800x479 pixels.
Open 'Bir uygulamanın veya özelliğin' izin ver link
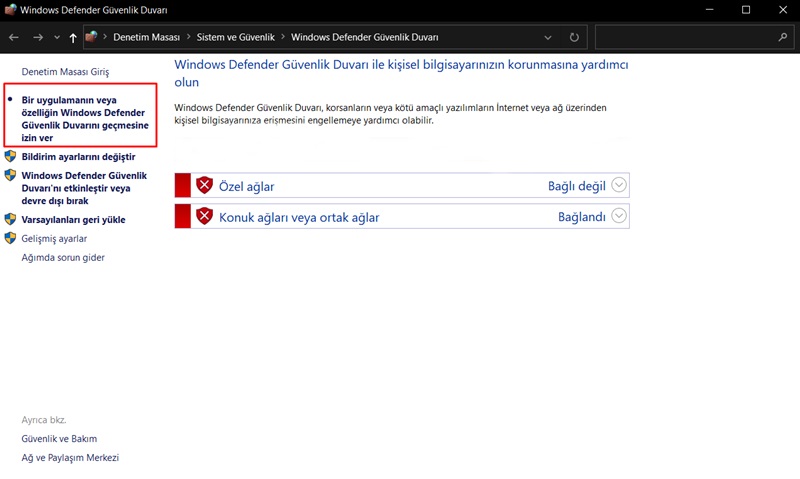[85, 119]
